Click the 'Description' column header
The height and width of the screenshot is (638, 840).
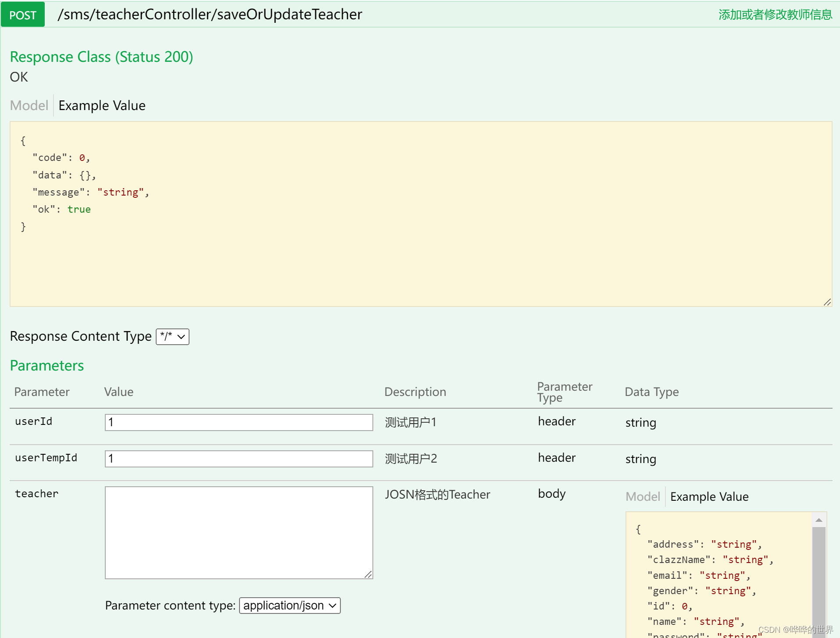[x=415, y=392]
